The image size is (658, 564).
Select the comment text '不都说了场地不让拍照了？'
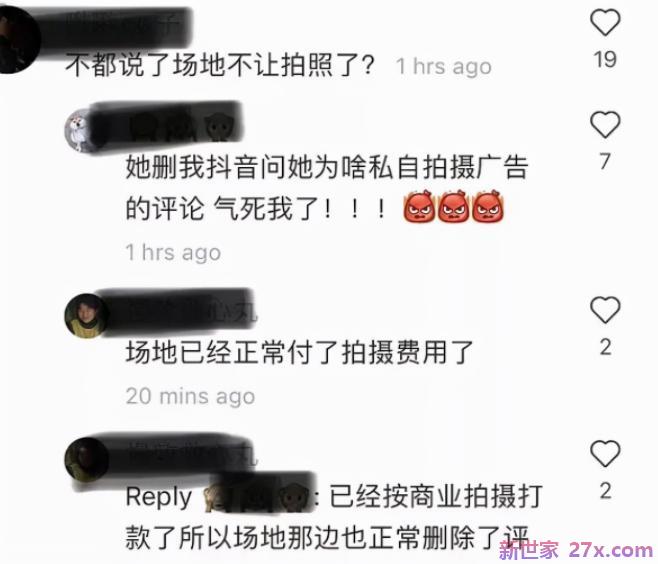(x=219, y=65)
